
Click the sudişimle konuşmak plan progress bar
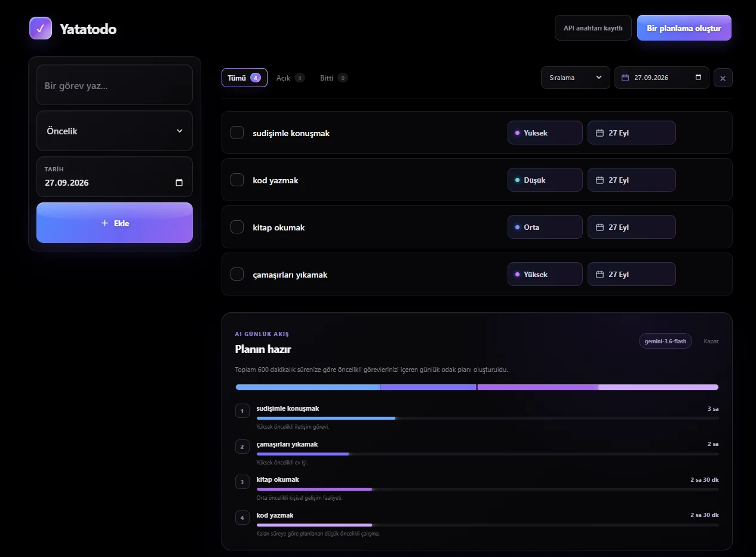pos(487,418)
